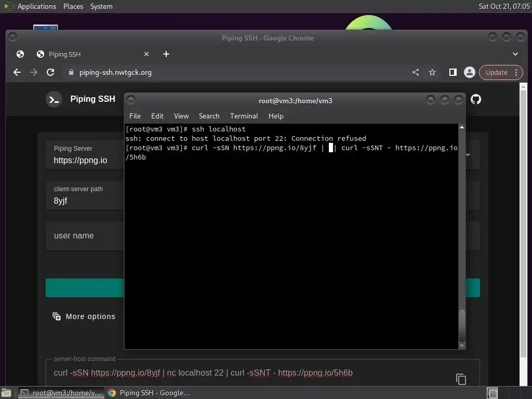532x399 pixels.
Task: Open the terminal View menu
Action: tap(181, 116)
